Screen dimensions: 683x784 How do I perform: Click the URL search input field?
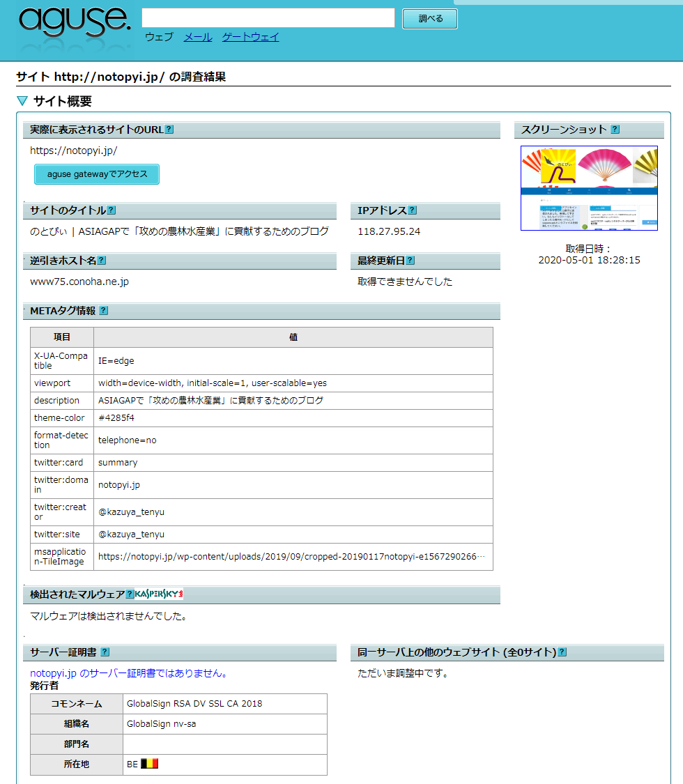[268, 18]
